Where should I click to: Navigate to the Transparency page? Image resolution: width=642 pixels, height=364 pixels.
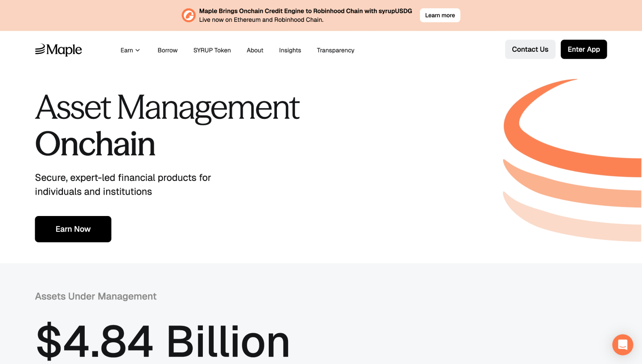[x=336, y=50]
